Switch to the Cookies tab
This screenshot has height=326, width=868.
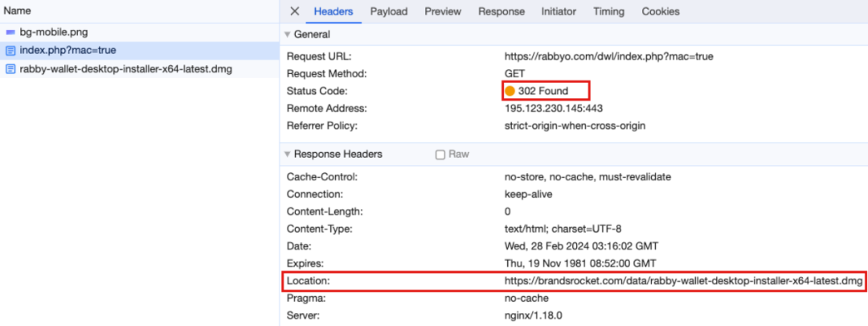point(661,11)
